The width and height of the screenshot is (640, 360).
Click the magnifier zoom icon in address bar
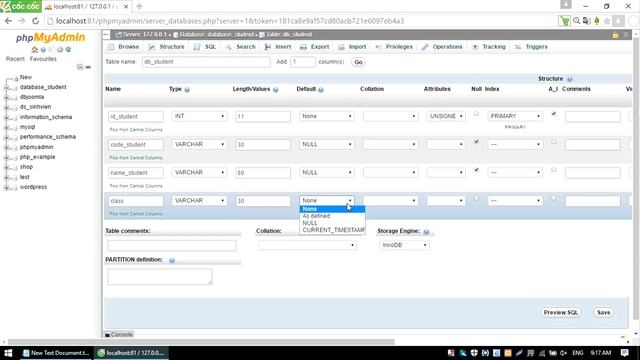(x=576, y=21)
